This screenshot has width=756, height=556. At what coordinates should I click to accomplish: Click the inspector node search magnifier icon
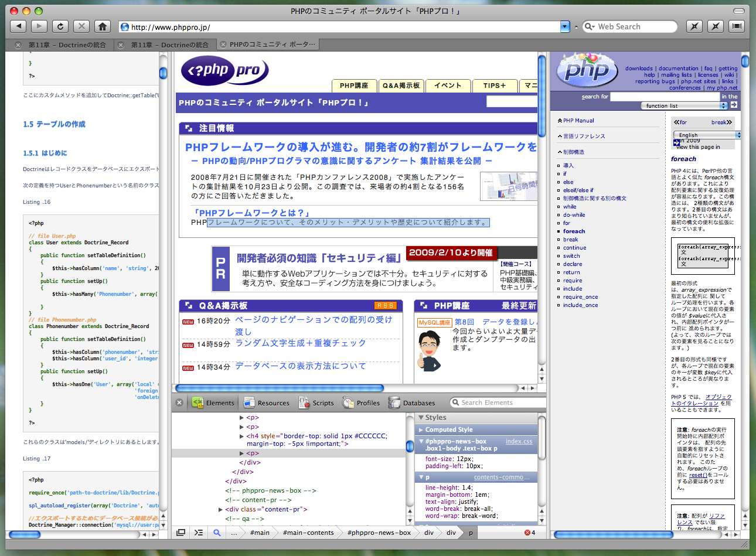click(217, 533)
